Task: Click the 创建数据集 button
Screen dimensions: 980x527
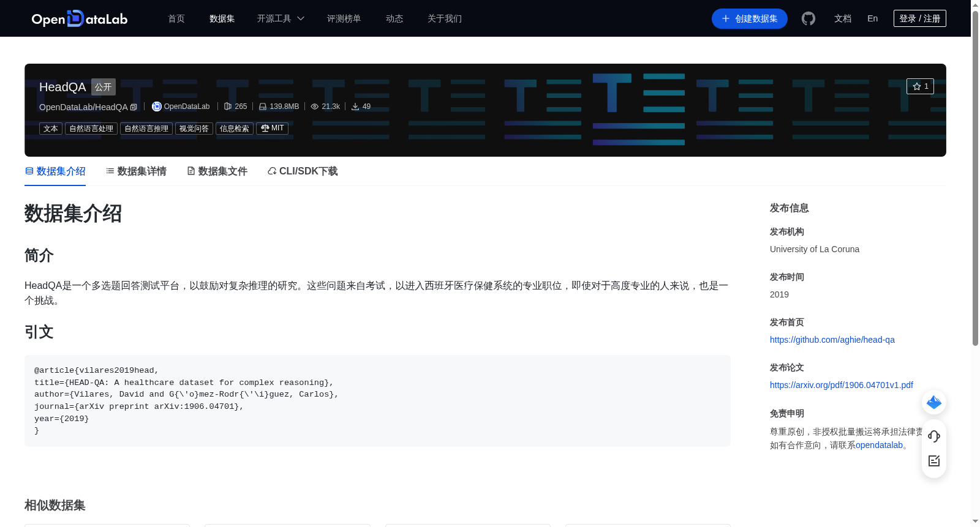Action: (x=750, y=18)
